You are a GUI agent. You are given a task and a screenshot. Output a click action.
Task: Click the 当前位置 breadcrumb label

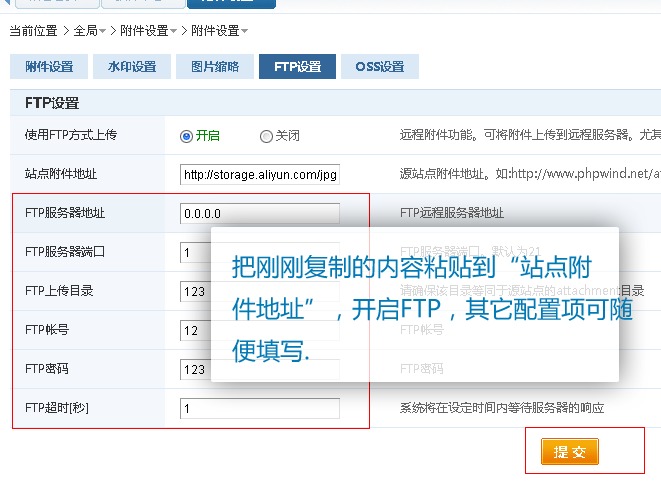tap(33, 31)
